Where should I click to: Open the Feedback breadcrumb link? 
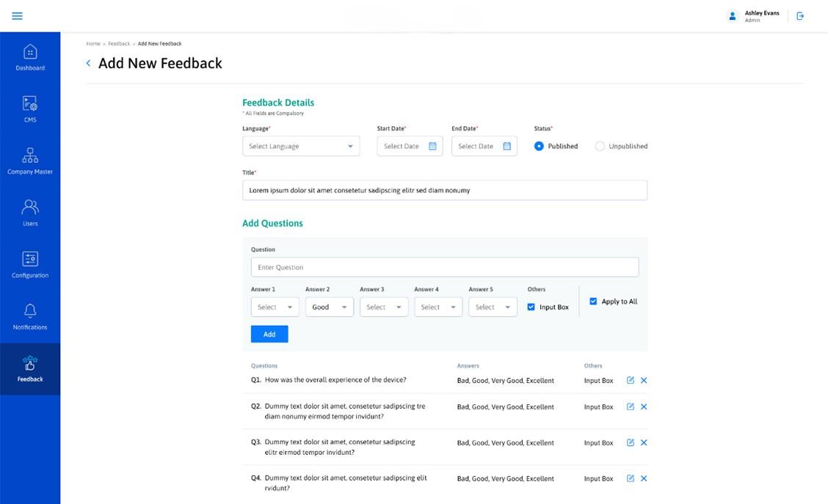coord(119,43)
